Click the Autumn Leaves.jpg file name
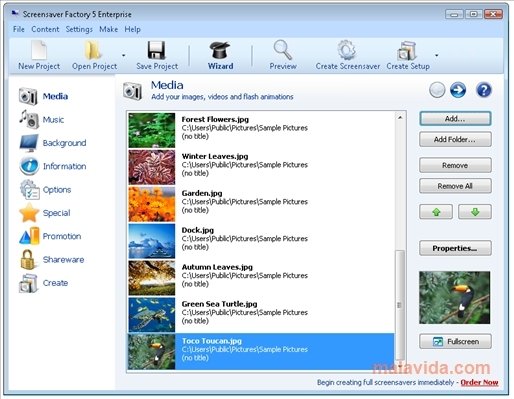 point(217,267)
